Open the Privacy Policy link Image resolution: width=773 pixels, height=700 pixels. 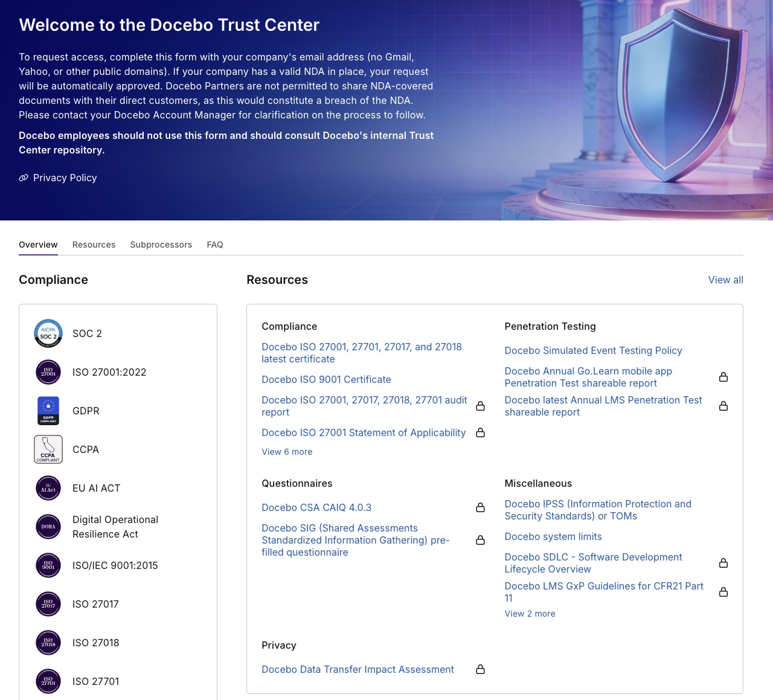point(65,178)
